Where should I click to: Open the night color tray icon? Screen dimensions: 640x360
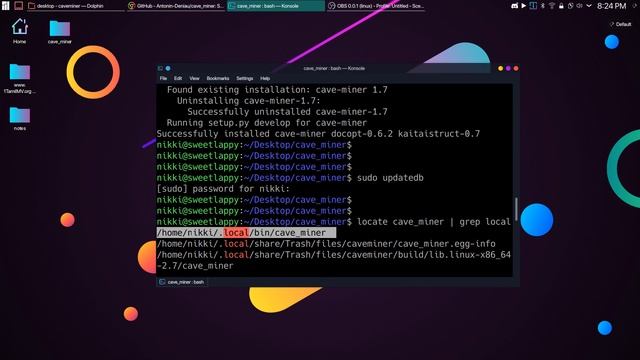(x=570, y=6)
